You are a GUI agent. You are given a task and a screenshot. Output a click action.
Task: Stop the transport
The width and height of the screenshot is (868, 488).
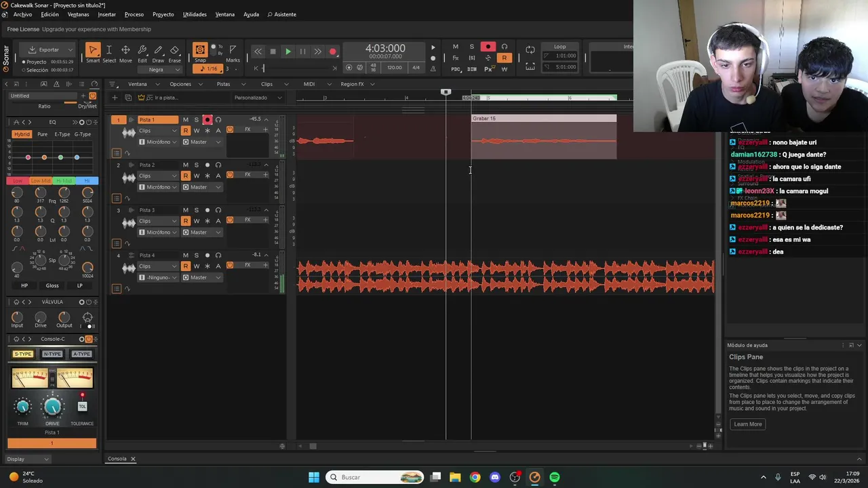pyautogui.click(x=273, y=52)
